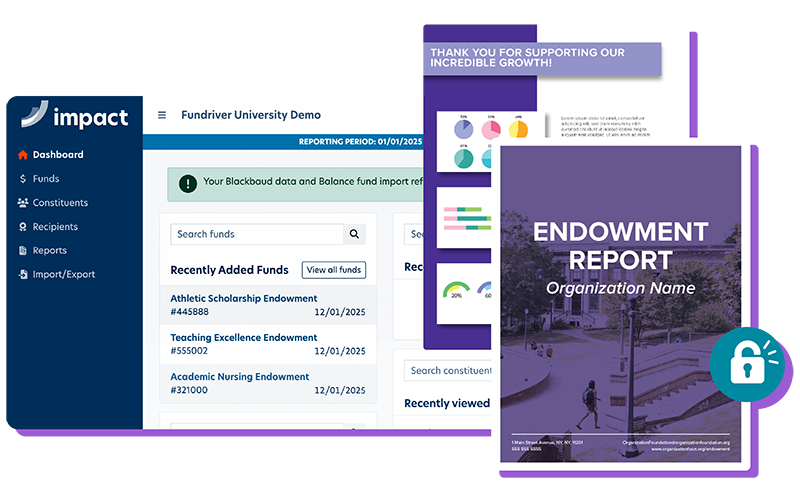Screen dimensions: 800x496
Task: Click the impact logo
Action: click(x=75, y=116)
